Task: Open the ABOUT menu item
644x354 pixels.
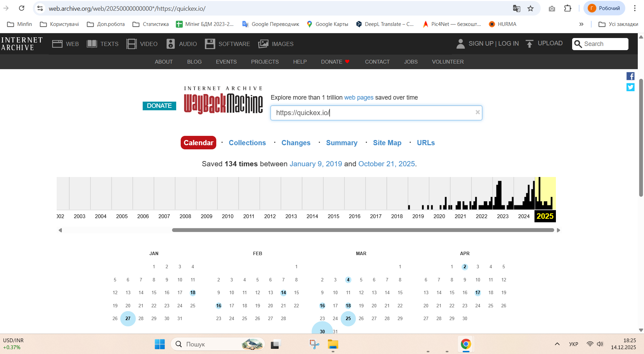Action: pos(164,62)
